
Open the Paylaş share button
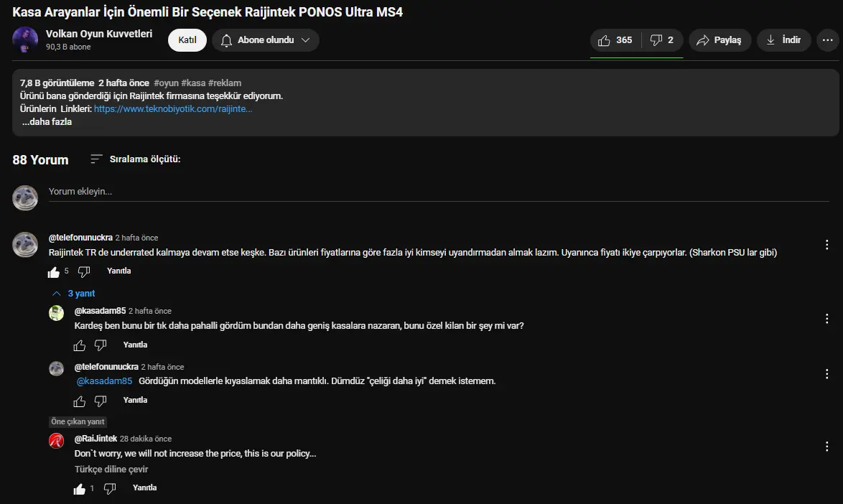[719, 40]
